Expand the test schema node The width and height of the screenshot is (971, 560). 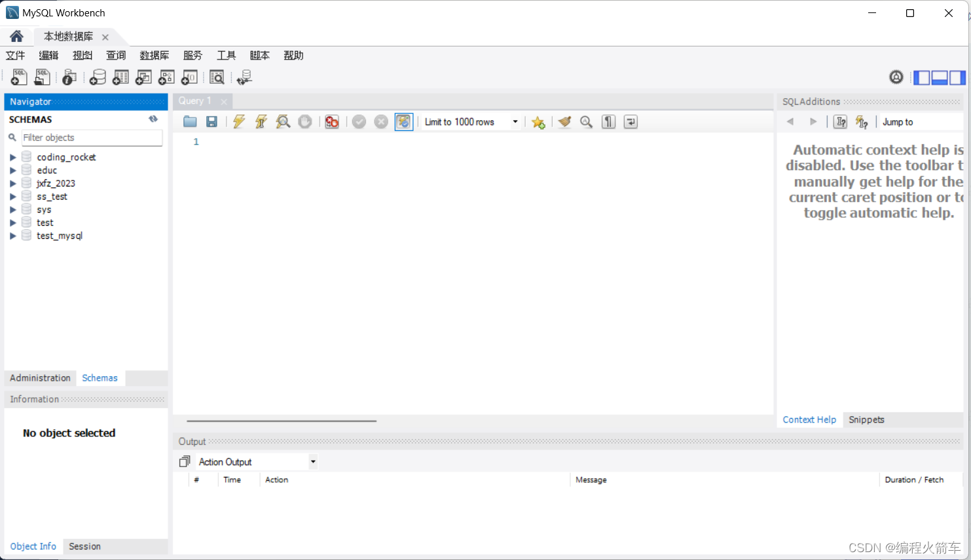(12, 222)
